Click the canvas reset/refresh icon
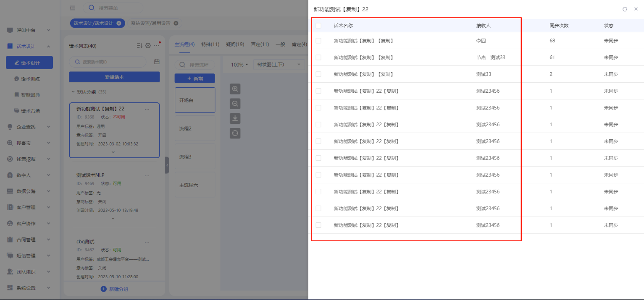Viewport: 644px width, 300px height. [235, 133]
